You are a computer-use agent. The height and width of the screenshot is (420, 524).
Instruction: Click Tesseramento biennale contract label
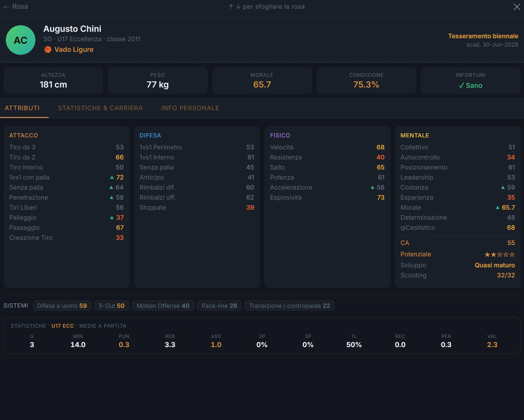[483, 36]
